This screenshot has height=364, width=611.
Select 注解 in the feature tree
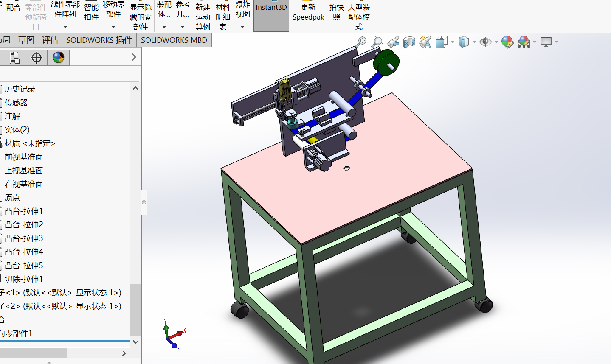click(12, 116)
